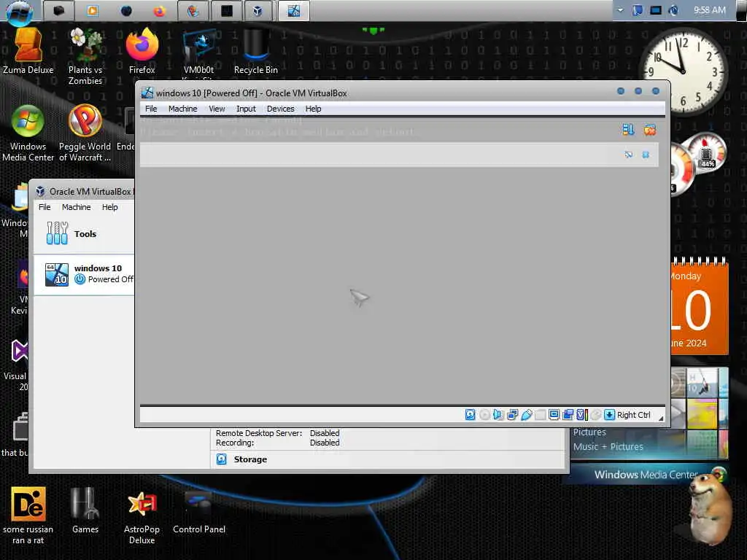Open the Input menu in the VM window
This screenshot has width=747, height=560.
[x=246, y=109]
